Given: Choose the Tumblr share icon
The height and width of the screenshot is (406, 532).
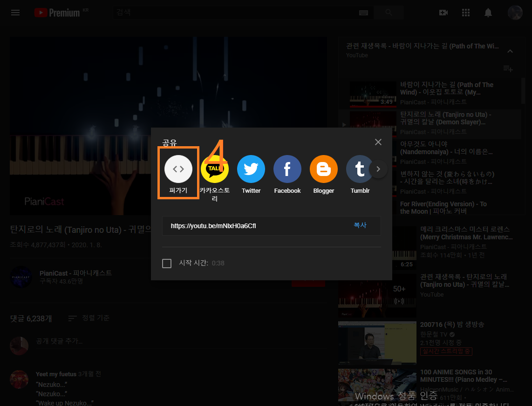Looking at the screenshot, I should click(x=359, y=169).
